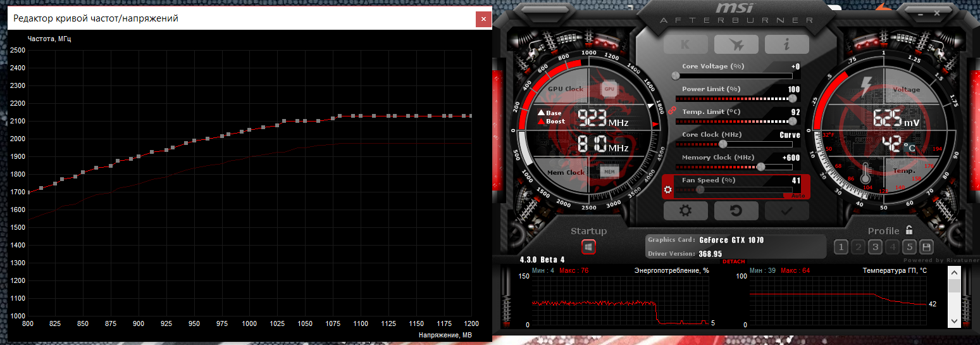
Task: Reset settings with the circular arrow button
Action: 736,210
